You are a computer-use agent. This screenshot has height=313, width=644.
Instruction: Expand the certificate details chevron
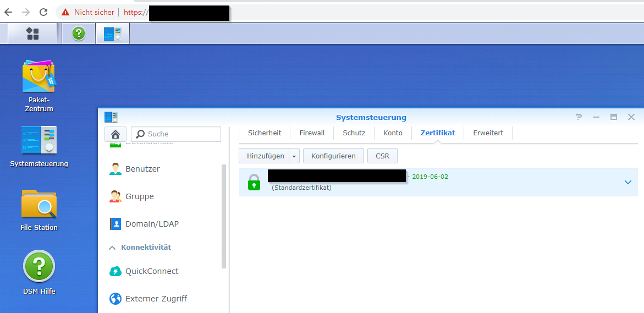pyautogui.click(x=628, y=182)
